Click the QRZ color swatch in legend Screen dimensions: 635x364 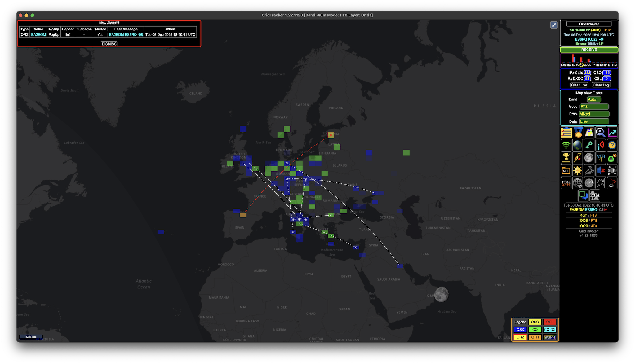[x=520, y=337]
